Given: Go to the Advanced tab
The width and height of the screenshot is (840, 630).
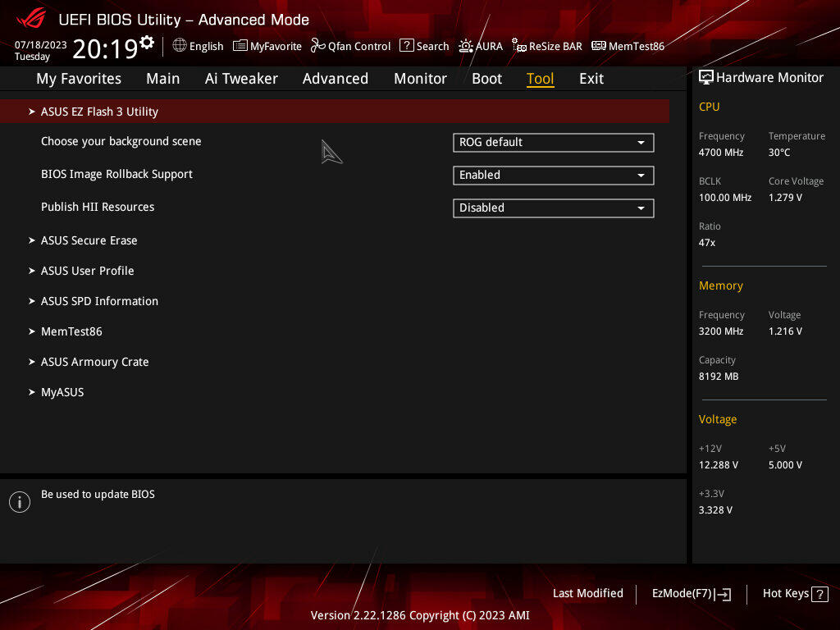Looking at the screenshot, I should click(x=336, y=79).
